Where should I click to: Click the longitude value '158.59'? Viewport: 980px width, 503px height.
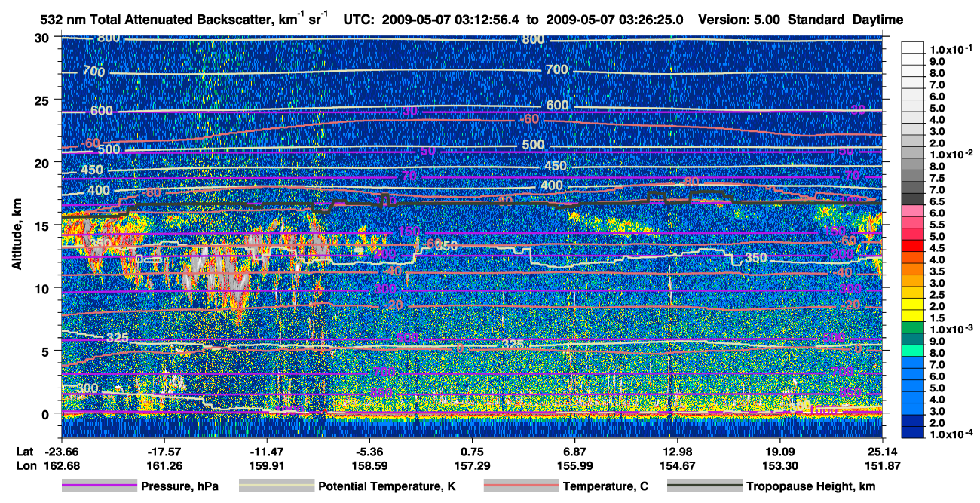(x=370, y=466)
